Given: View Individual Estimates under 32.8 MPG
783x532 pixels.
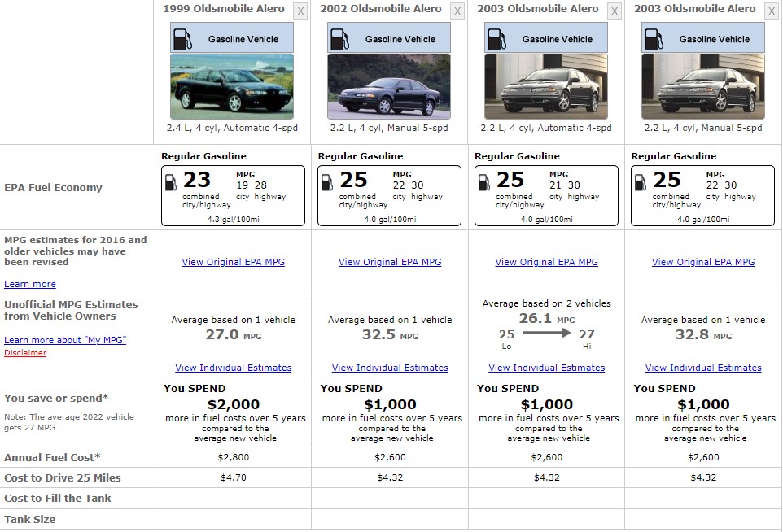Looking at the screenshot, I should [703, 368].
